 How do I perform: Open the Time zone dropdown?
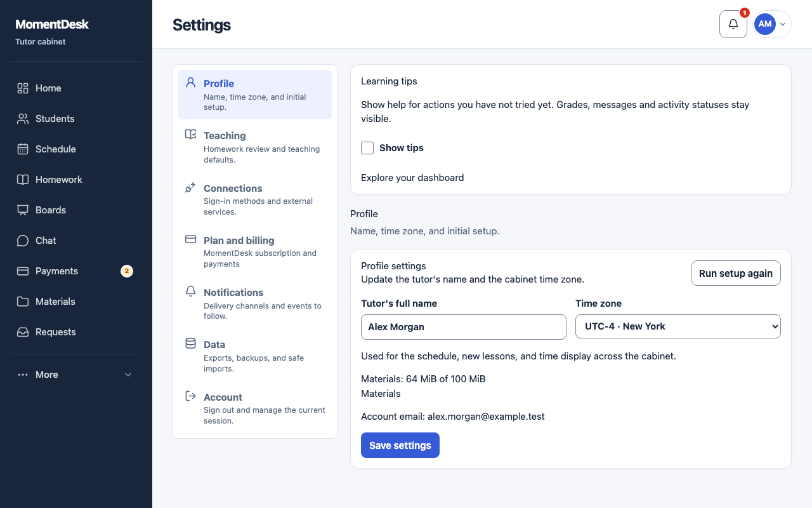(678, 326)
